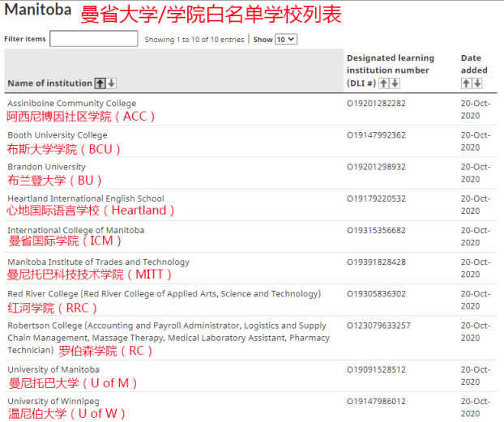The image size is (504, 422).
Task: Select International College of Manitoba text
Action: point(76,230)
